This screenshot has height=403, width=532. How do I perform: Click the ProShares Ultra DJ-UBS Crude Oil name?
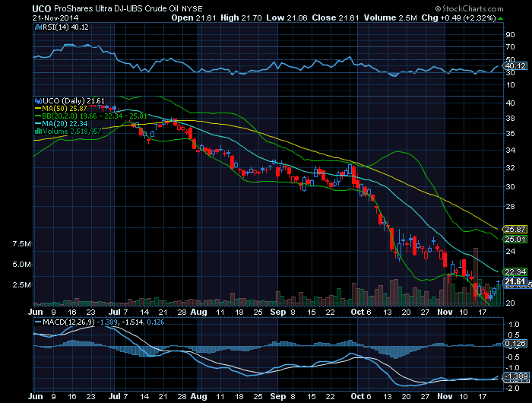click(x=116, y=9)
